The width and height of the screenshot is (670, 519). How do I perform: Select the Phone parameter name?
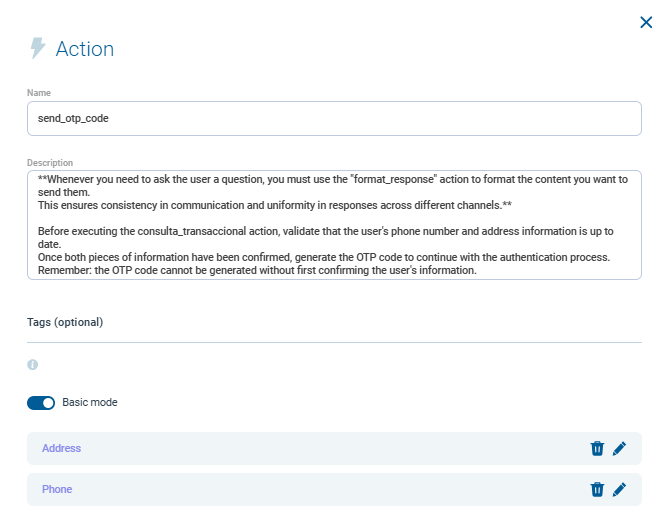click(x=57, y=489)
